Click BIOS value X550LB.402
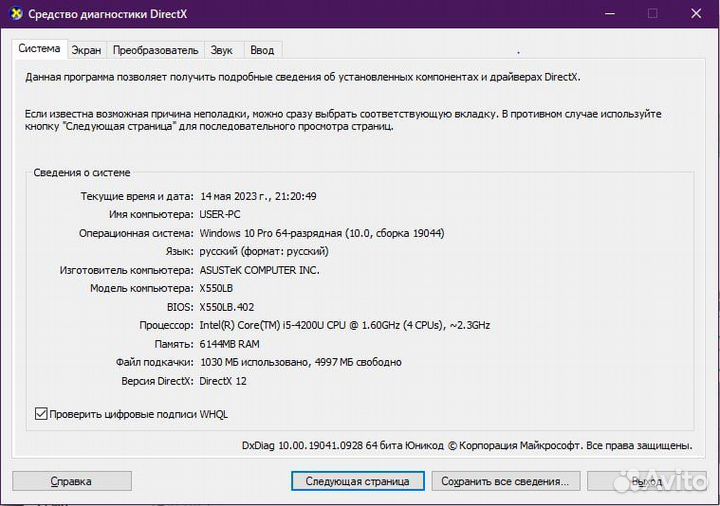The width and height of the screenshot is (720, 506). [227, 307]
